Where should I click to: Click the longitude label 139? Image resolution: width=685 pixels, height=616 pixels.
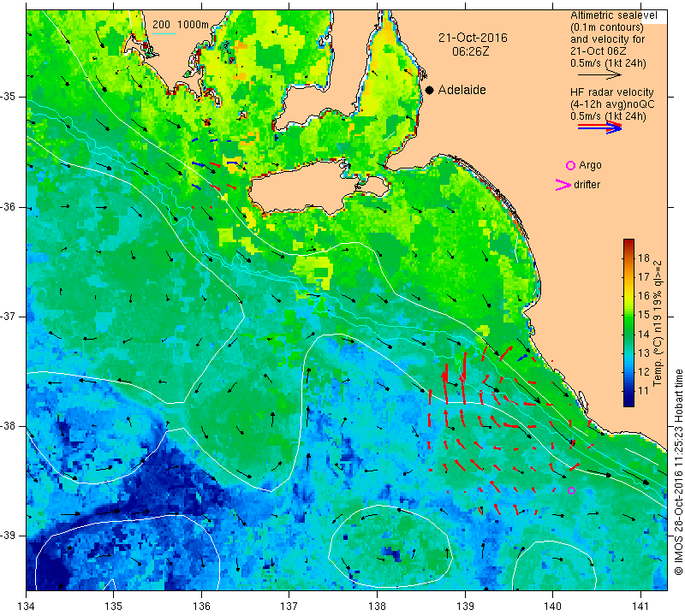click(465, 606)
